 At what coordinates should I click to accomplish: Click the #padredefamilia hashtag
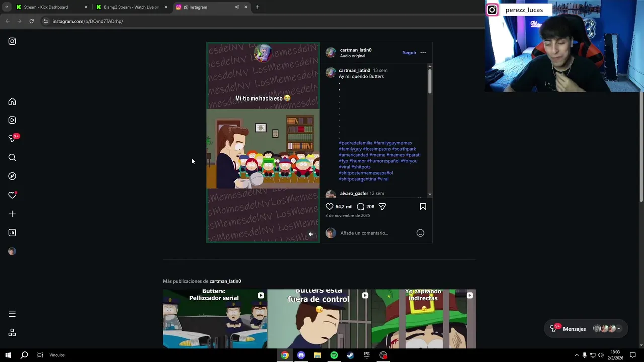pos(356,143)
